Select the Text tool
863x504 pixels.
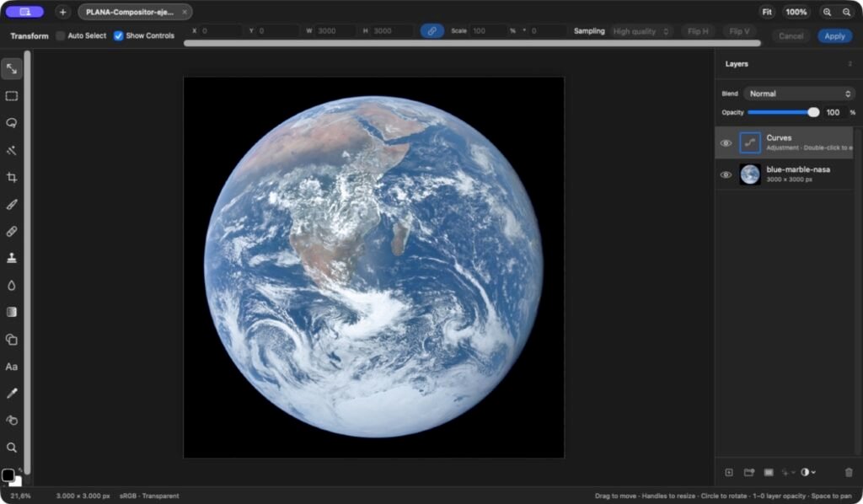(x=12, y=367)
